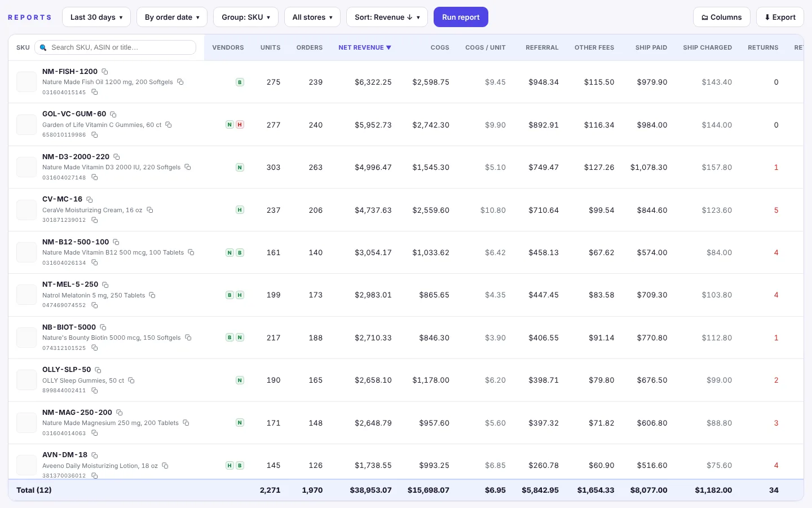Sort by the Net Revenue column header

point(365,47)
